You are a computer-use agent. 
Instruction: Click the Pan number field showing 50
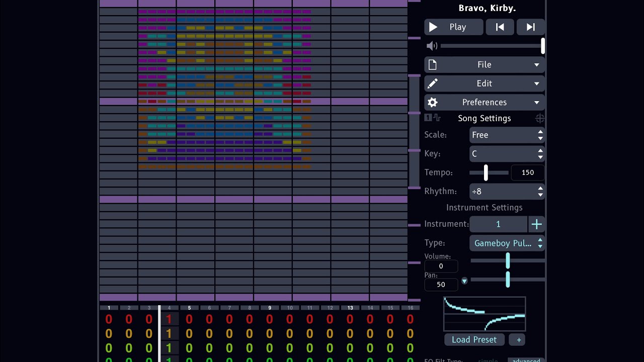[x=441, y=285]
